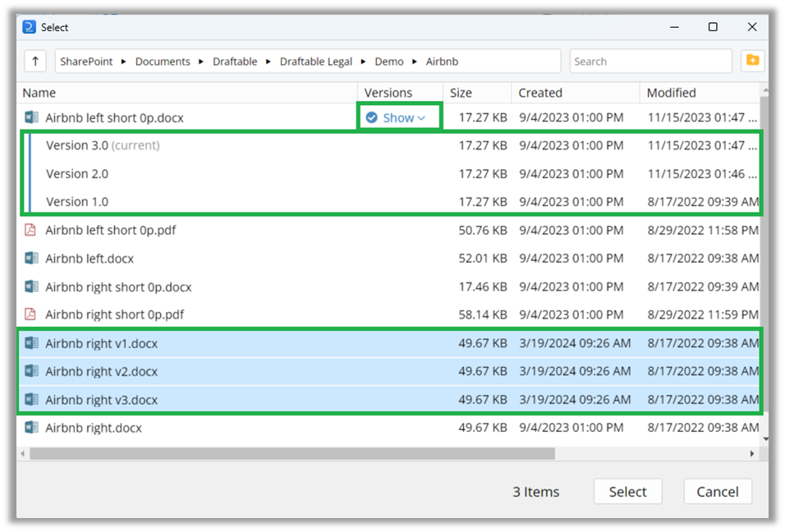Click PDF icon of Airbnb right short 0p.pdf
The height and width of the screenshot is (532, 785).
point(30,314)
